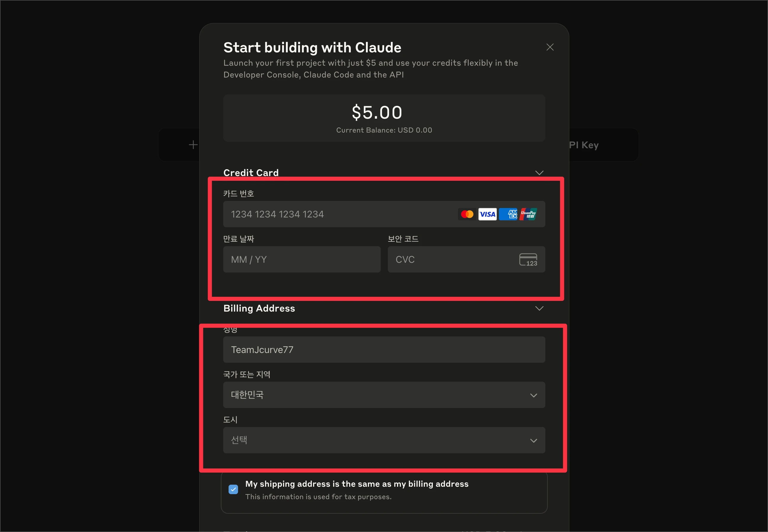Uncheck shipping address same as billing checkbox

pos(233,489)
